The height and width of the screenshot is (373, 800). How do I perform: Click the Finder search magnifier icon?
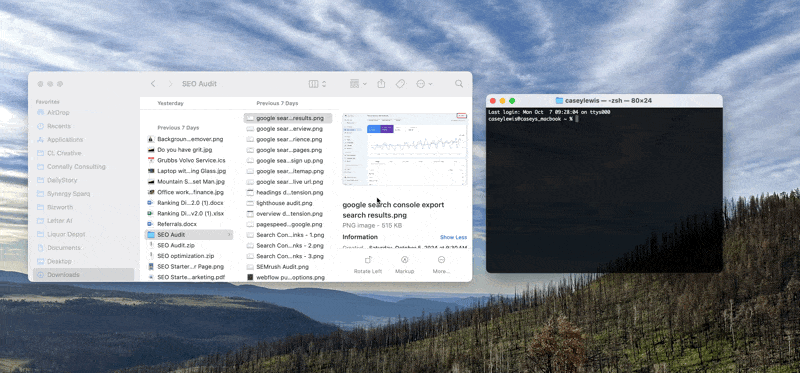(x=459, y=84)
